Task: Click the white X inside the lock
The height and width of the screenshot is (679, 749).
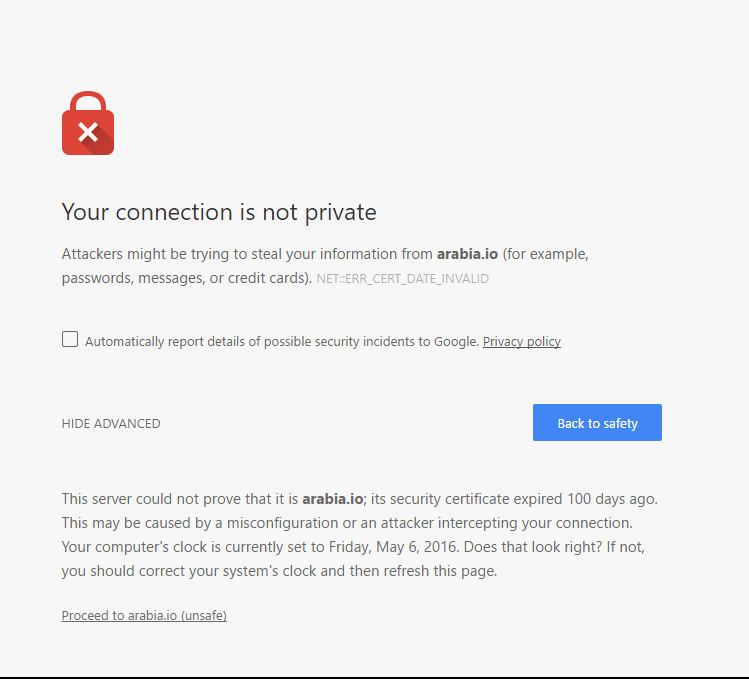Action: coord(88,131)
